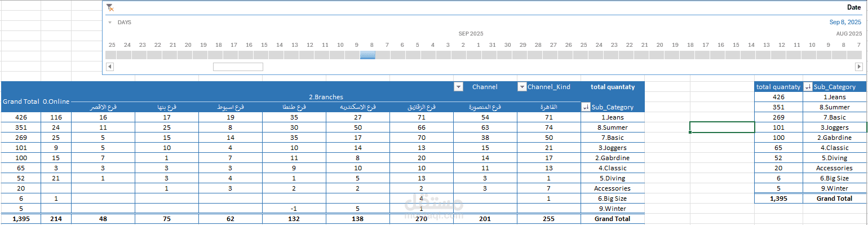Select the 'فرع بنها' branch column header
The height and width of the screenshot is (225, 868).
[x=166, y=107]
